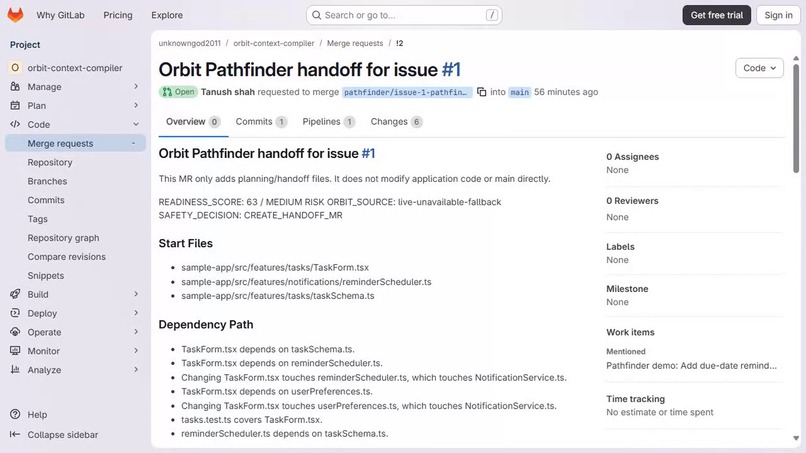Open the pathfinder/issue-1-pathfin source branch link
Image resolution: width=806 pixels, height=453 pixels.
point(407,92)
